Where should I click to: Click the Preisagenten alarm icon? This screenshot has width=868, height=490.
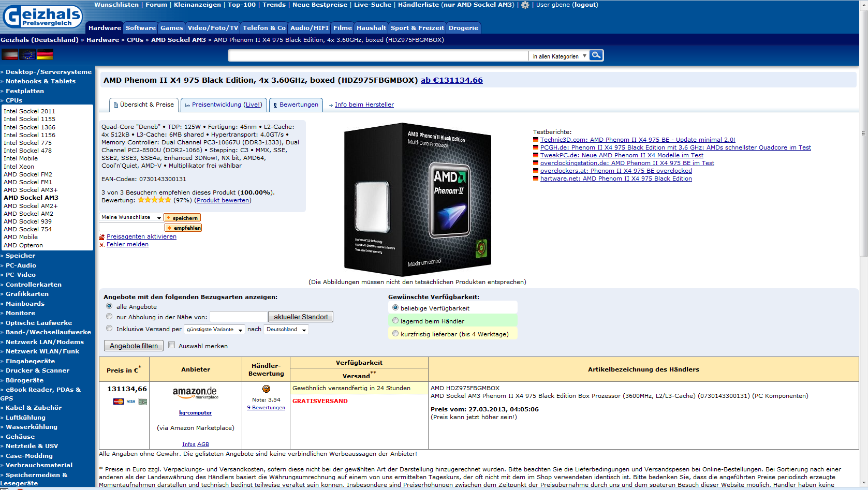(102, 237)
